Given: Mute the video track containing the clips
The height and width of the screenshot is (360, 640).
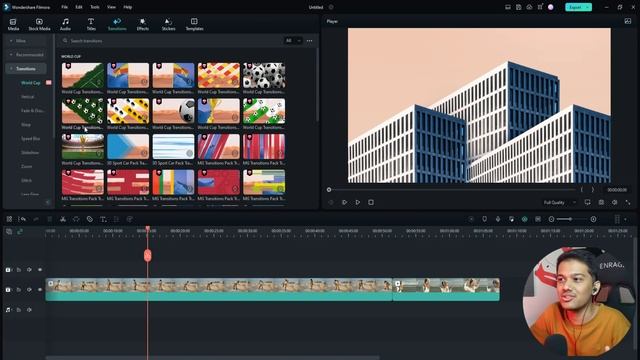Looking at the screenshot, I should tap(29, 289).
